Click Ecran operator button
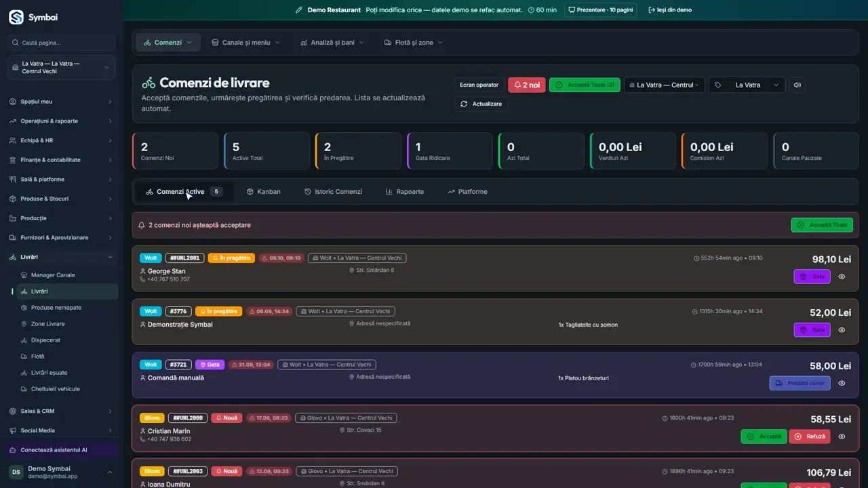The image size is (868, 488). 479,85
